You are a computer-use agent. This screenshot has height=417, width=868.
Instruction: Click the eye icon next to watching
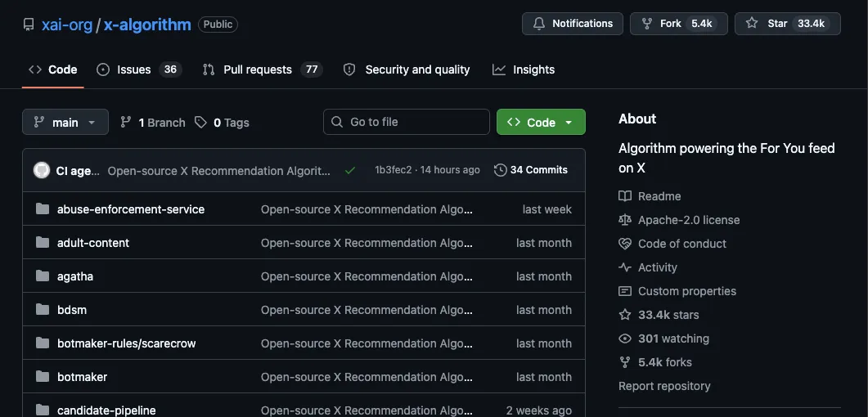tap(625, 339)
